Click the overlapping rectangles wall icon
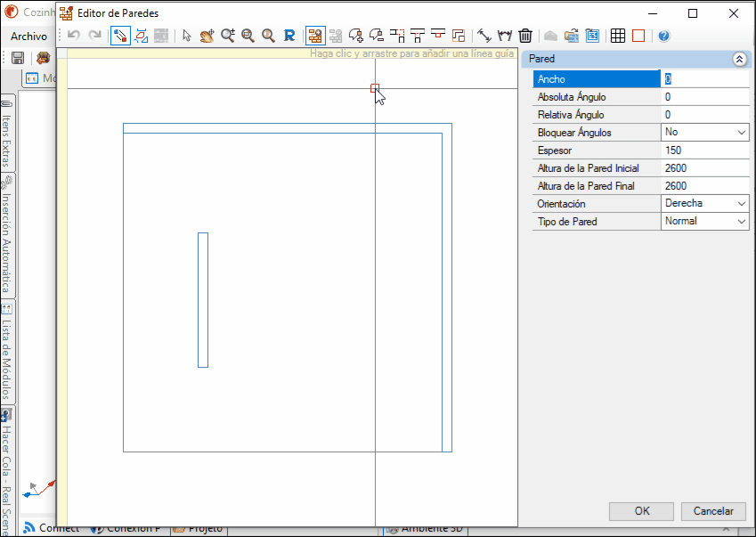 [x=458, y=36]
